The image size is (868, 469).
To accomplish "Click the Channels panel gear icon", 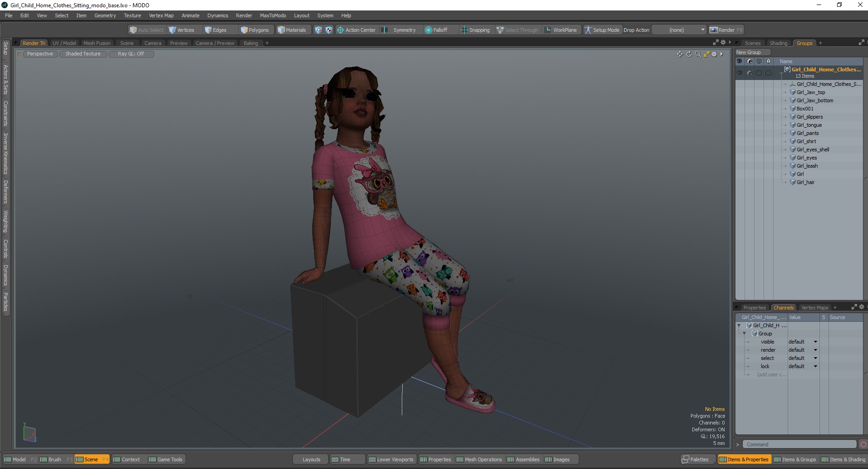I will point(862,307).
